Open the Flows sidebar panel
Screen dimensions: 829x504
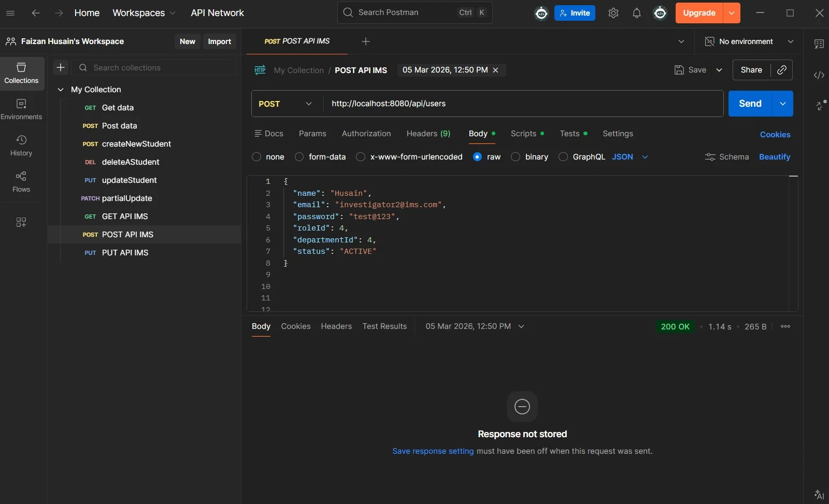click(21, 182)
